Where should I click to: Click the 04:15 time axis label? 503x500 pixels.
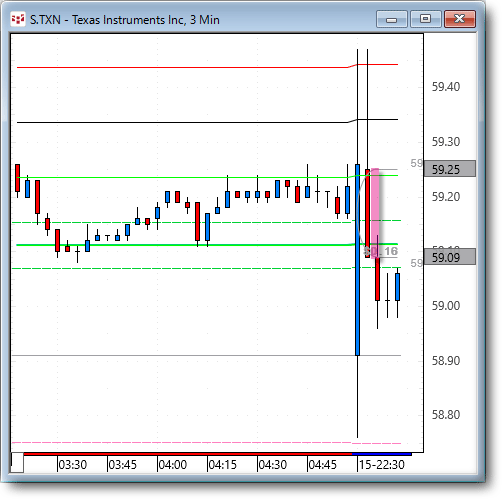223,465
